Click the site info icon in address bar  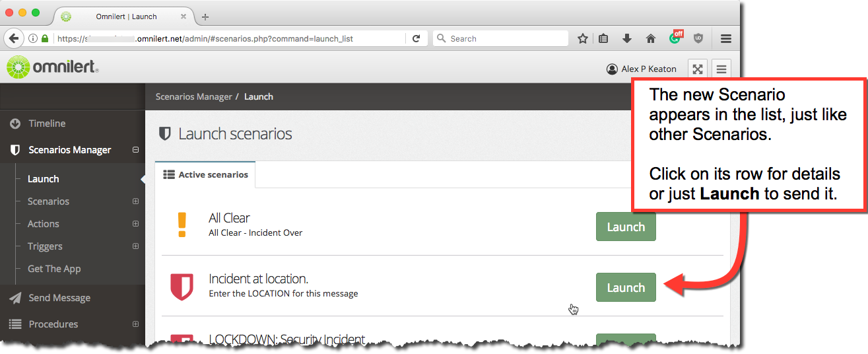(x=33, y=38)
